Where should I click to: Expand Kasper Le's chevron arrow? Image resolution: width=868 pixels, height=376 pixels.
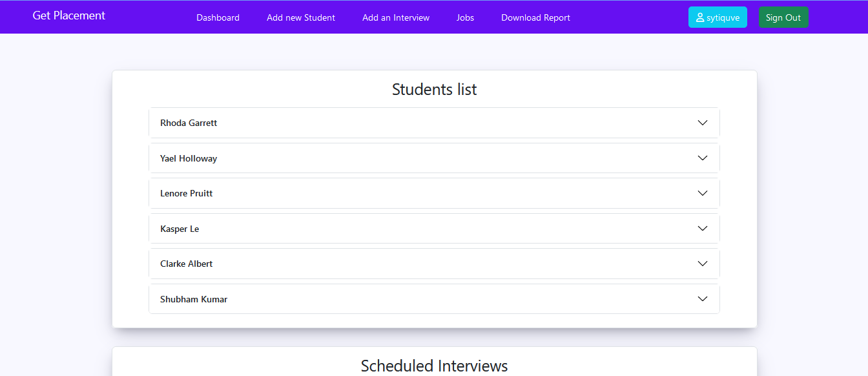click(x=703, y=229)
